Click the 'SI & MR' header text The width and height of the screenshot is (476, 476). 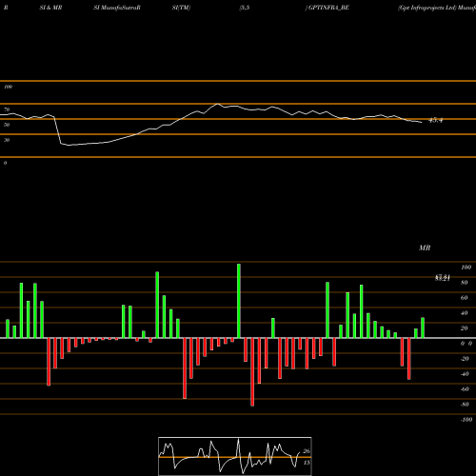pyautogui.click(x=50, y=8)
